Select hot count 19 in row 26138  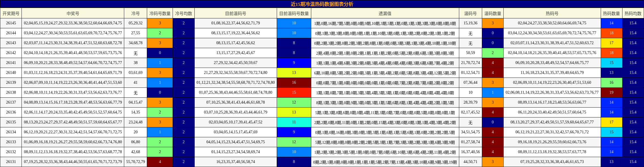611,93
